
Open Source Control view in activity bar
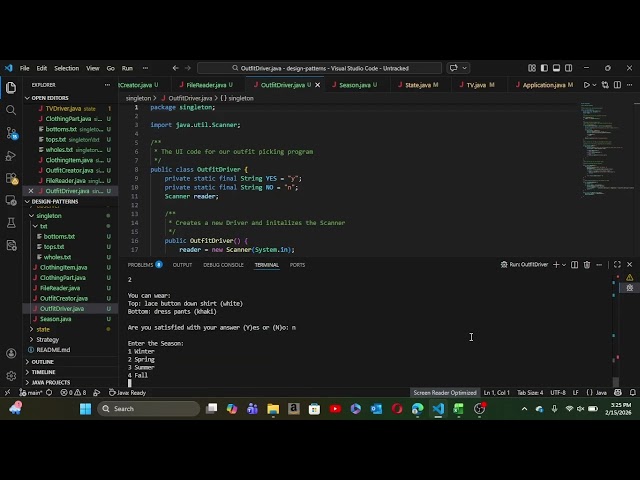11,133
